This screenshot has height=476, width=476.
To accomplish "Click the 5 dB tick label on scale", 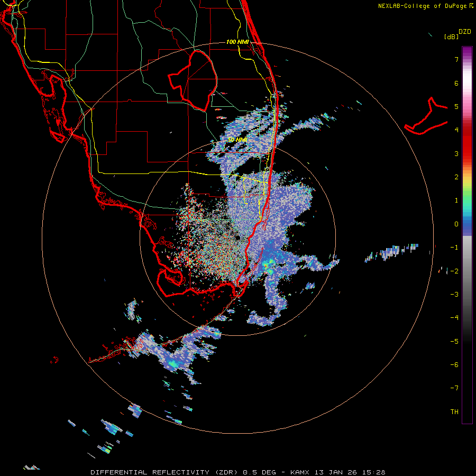I will pyautogui.click(x=456, y=106).
